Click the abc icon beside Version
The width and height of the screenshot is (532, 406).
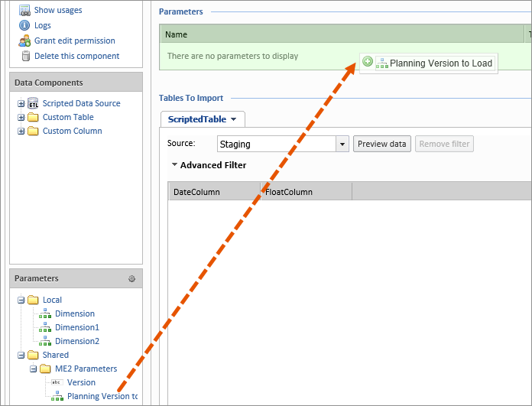[57, 382]
